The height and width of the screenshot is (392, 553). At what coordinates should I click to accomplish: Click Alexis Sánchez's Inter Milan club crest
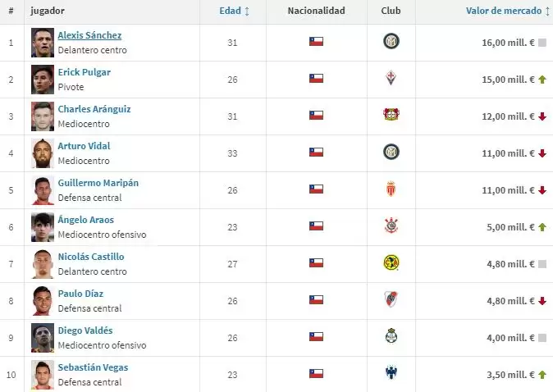click(391, 41)
